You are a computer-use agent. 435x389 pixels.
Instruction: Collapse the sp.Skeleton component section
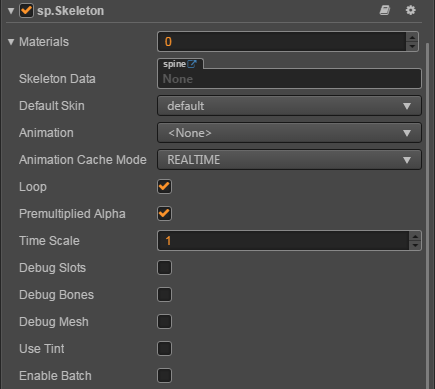[x=11, y=11]
